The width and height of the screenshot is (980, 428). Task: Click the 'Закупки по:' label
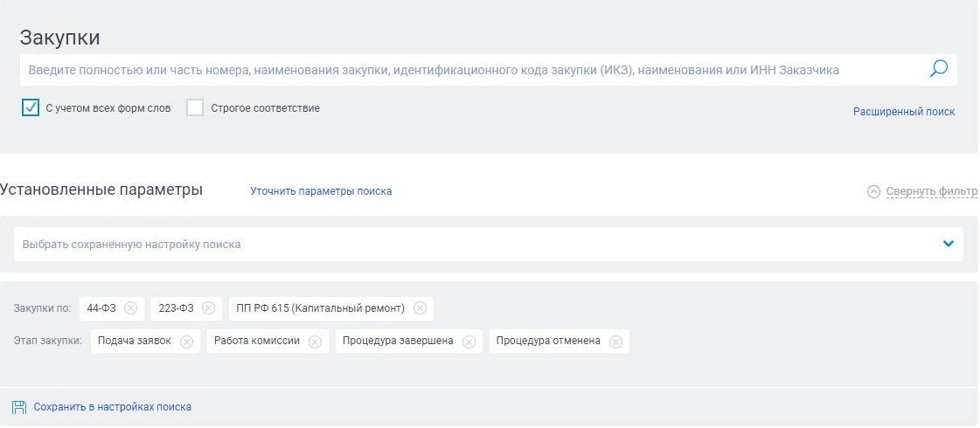point(43,308)
